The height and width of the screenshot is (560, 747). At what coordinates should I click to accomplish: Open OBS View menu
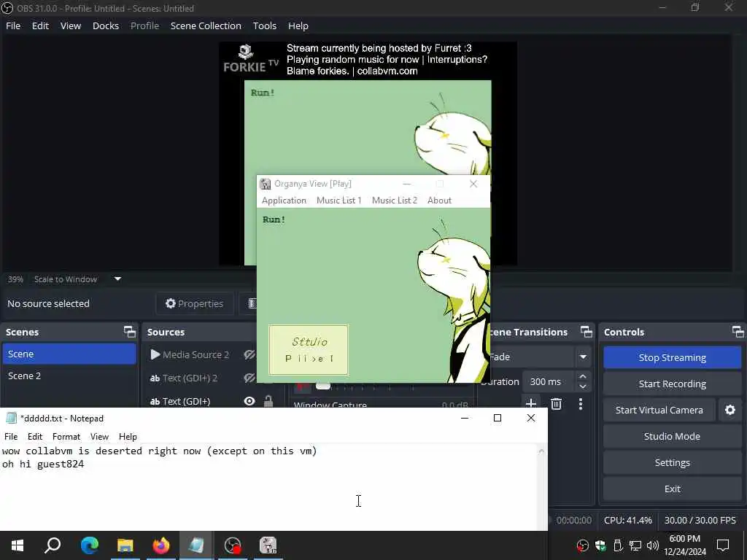71,26
